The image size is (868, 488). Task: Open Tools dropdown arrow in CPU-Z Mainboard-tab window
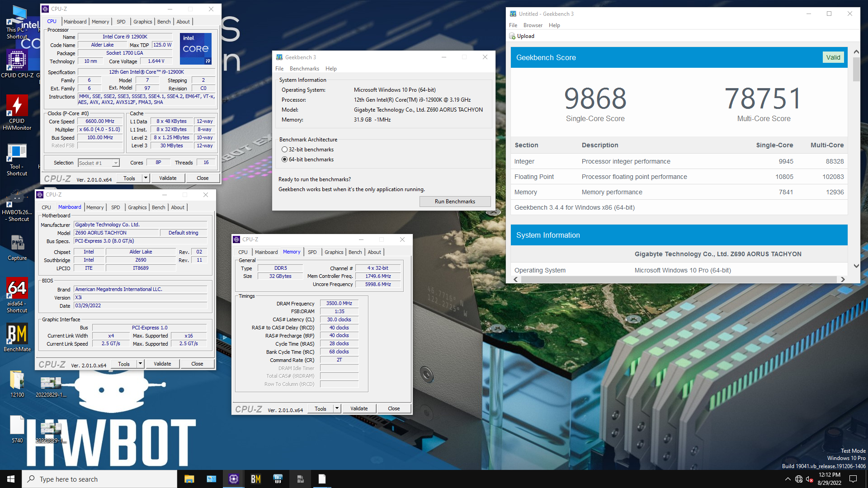(x=141, y=364)
